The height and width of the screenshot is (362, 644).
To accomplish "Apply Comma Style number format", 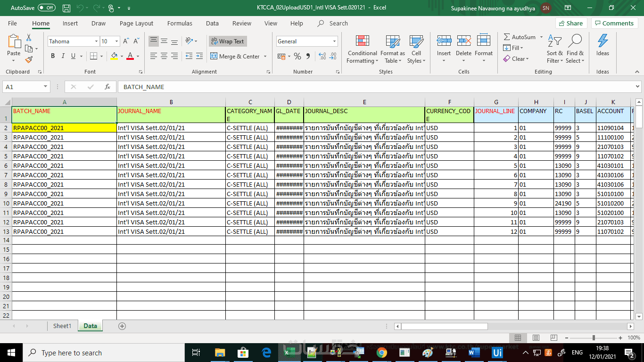I will 308,56.
